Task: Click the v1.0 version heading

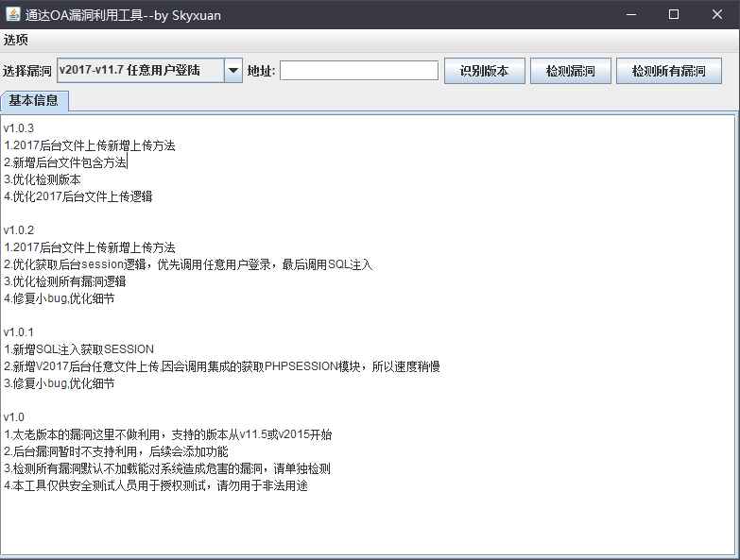Action: 14,417
